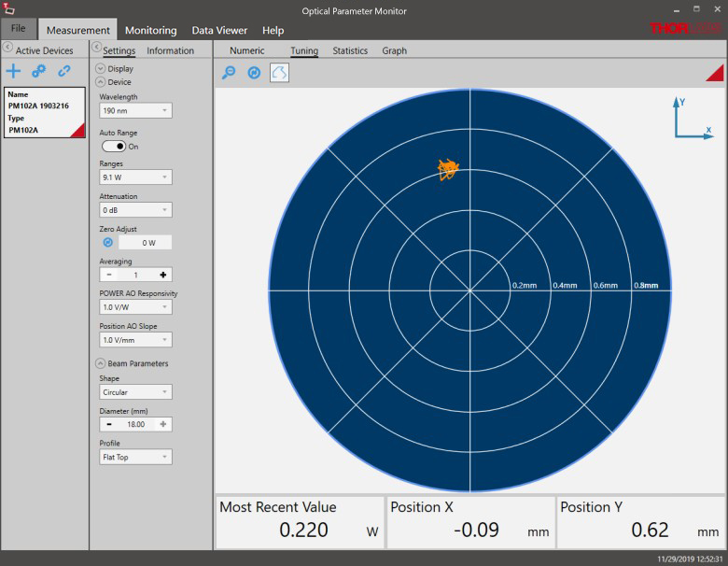This screenshot has width=728, height=566.
Task: Toggle the beam trace path icon
Action: pos(279,73)
